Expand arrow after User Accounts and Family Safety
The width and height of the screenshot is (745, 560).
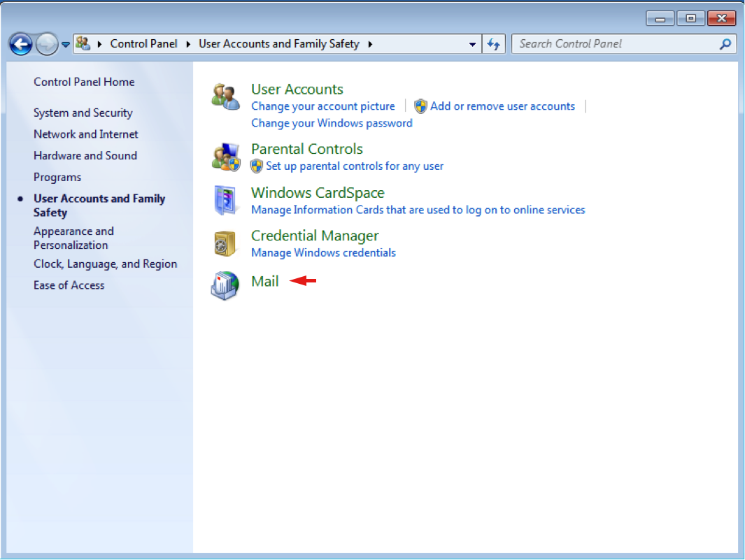coord(370,44)
